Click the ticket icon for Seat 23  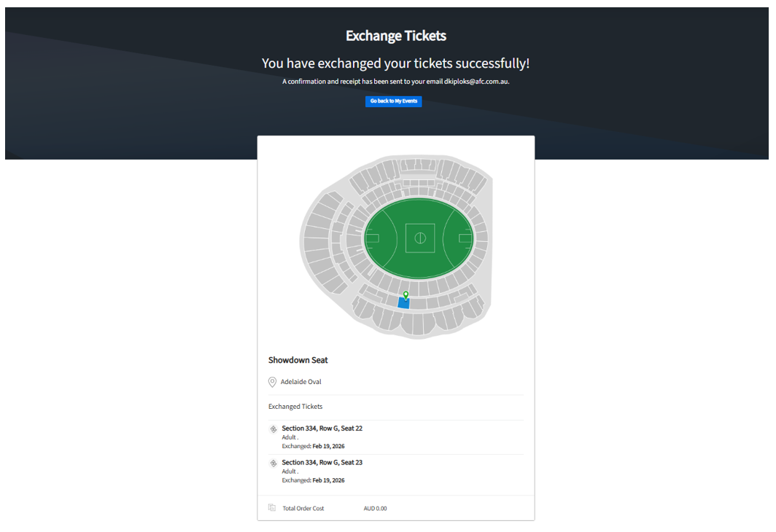pos(273,463)
